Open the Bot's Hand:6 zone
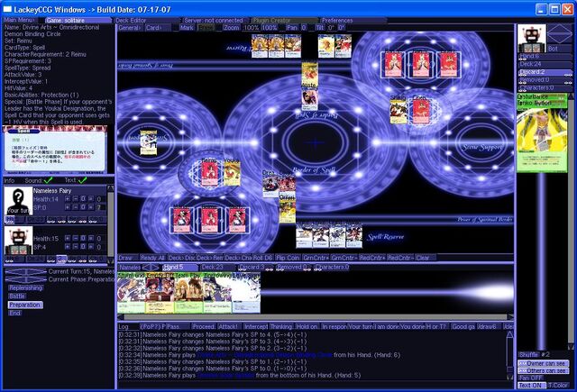Image resolution: width=577 pixels, height=392 pixels. 545,56
